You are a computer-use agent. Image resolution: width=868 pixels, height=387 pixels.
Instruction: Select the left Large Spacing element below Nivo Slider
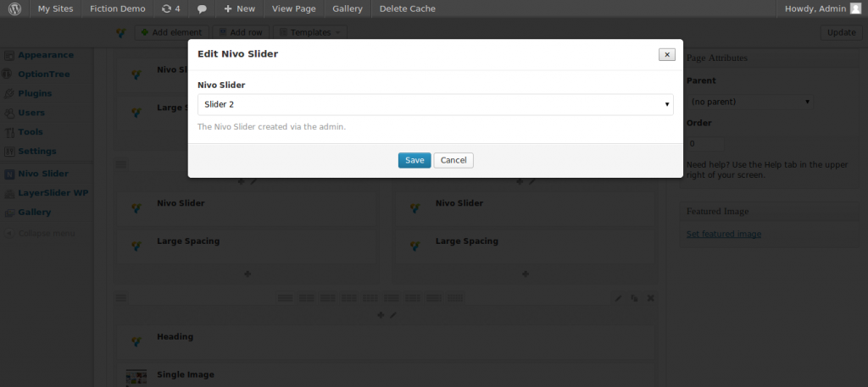[247, 247]
